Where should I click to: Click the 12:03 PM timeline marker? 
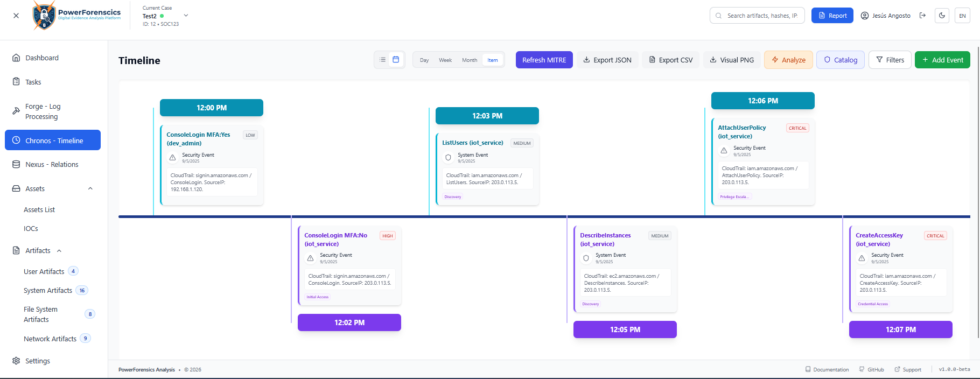[487, 116]
